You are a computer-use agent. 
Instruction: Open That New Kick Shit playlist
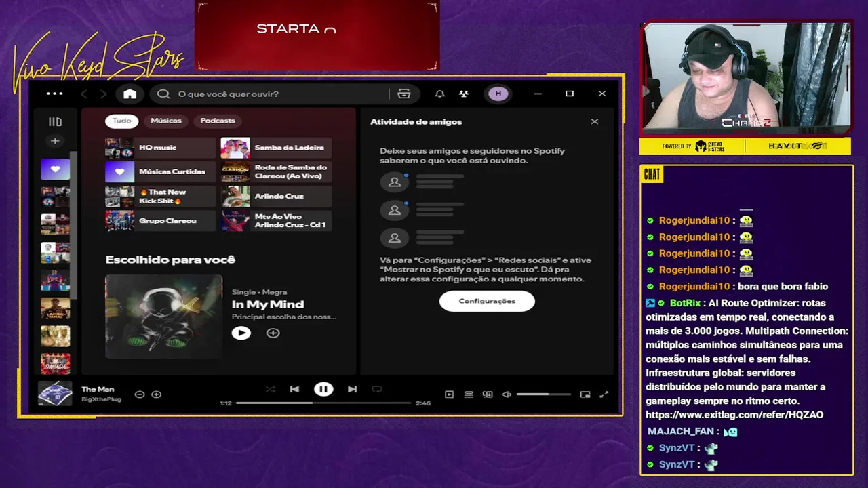160,197
